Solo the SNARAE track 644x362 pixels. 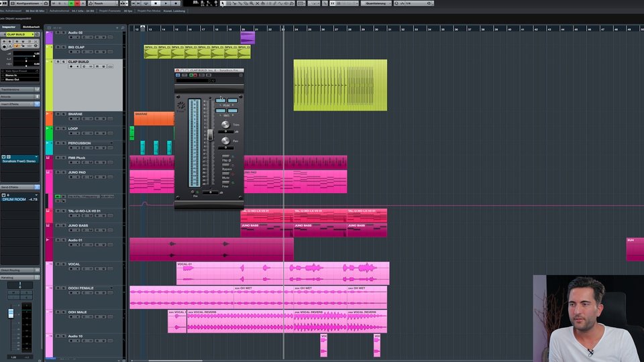click(x=63, y=114)
